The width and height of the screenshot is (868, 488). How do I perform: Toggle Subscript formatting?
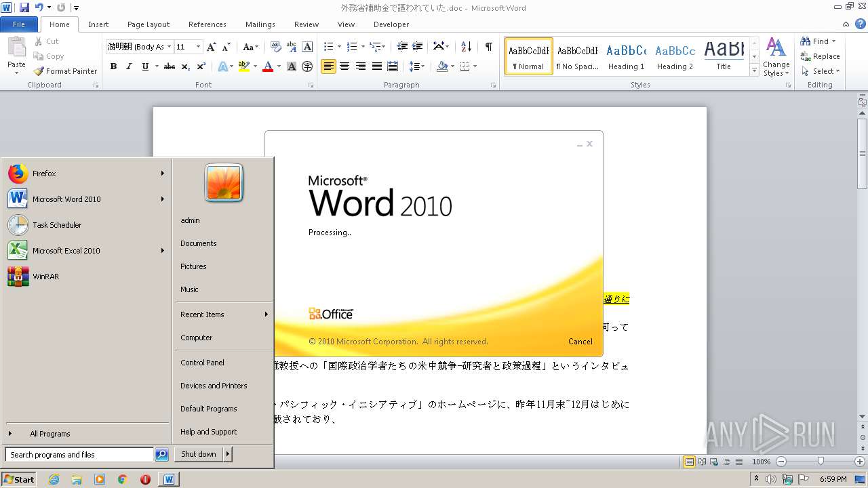point(186,66)
